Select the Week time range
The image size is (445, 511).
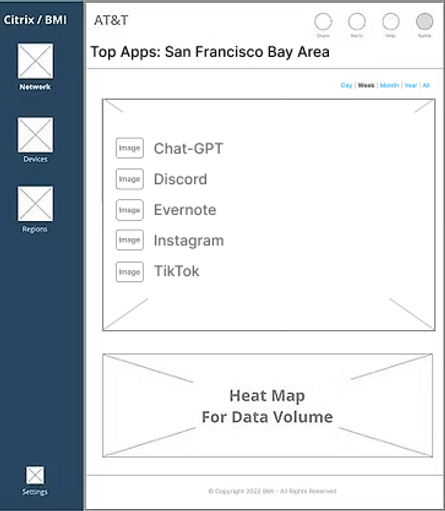[366, 85]
